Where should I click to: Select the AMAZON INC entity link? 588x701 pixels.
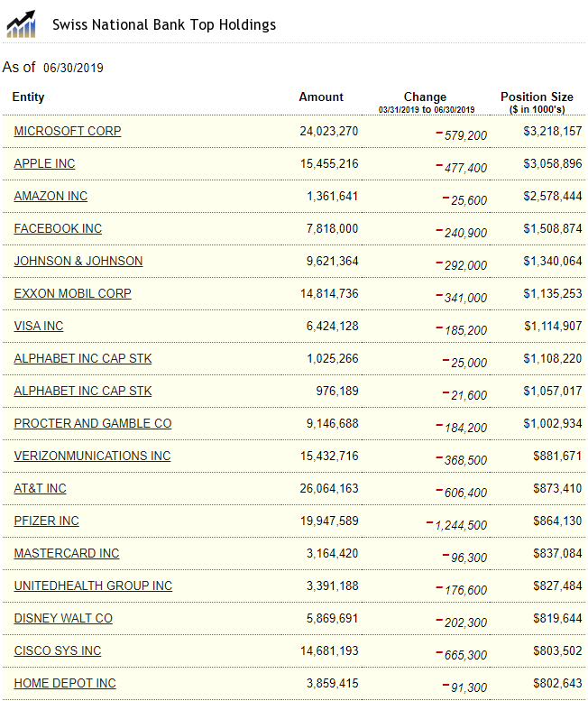tap(51, 196)
